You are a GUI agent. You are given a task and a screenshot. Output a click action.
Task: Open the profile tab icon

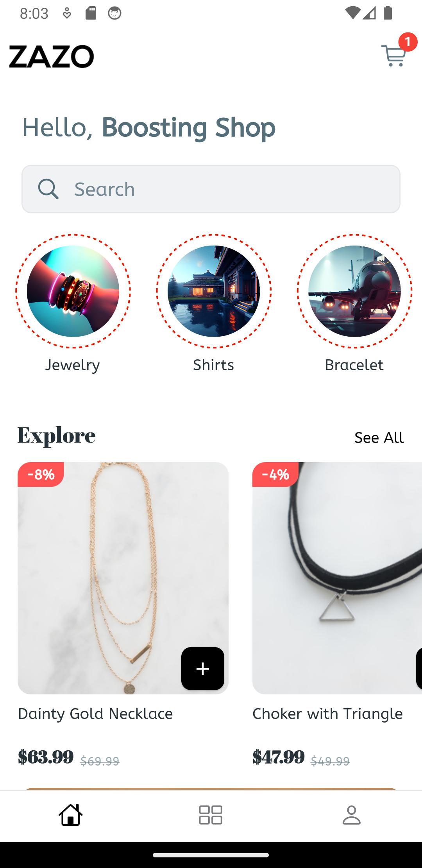tap(351, 815)
